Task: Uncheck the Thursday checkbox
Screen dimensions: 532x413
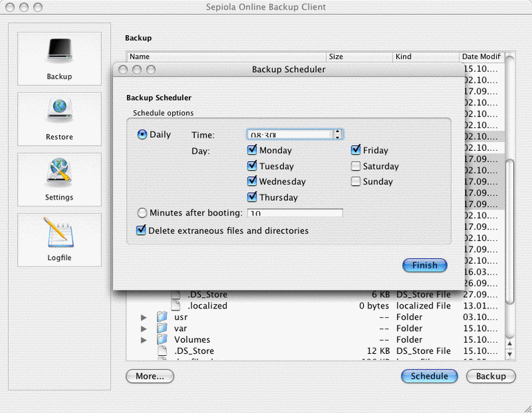Action: point(252,196)
